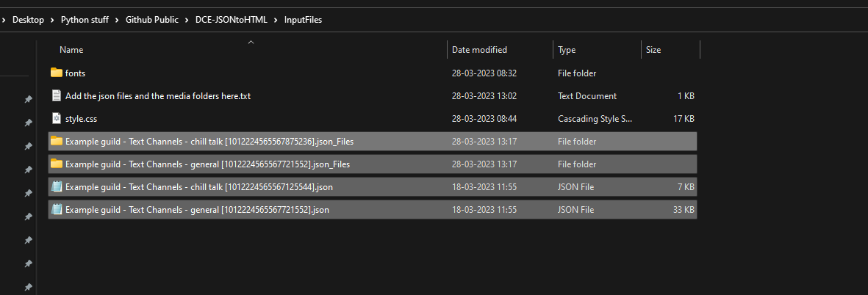Viewport: 868px width, 295px height.
Task: Select the text document icon for 'Add the json files' file
Action: click(57, 95)
